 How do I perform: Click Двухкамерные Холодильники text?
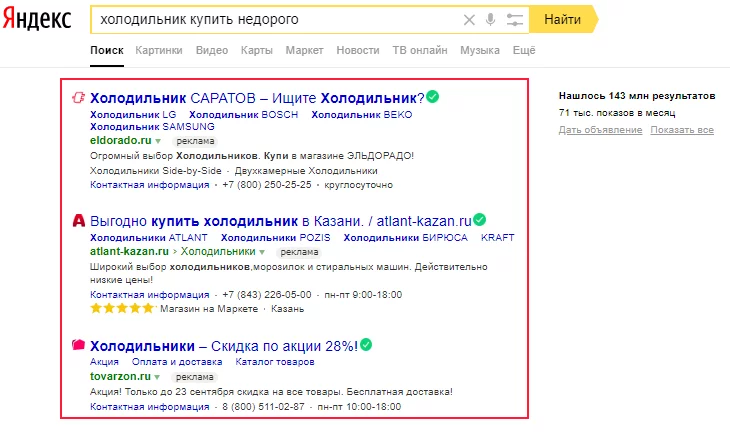[306, 171]
